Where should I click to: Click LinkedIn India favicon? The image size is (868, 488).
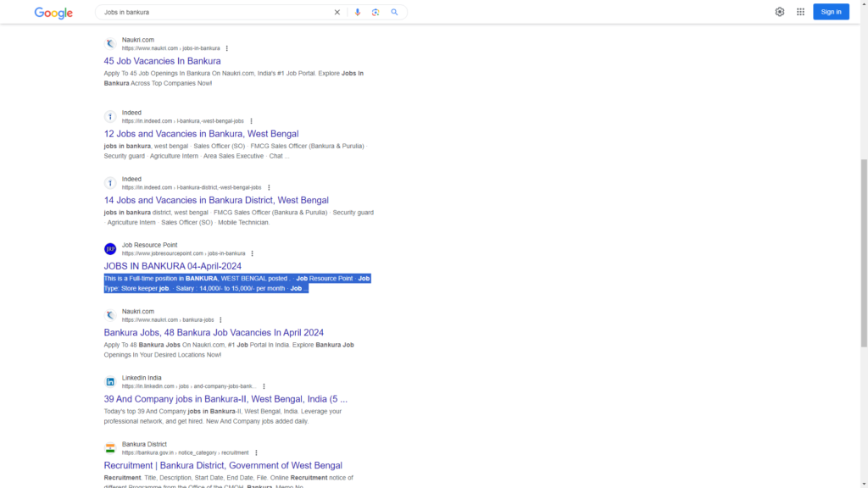click(110, 382)
